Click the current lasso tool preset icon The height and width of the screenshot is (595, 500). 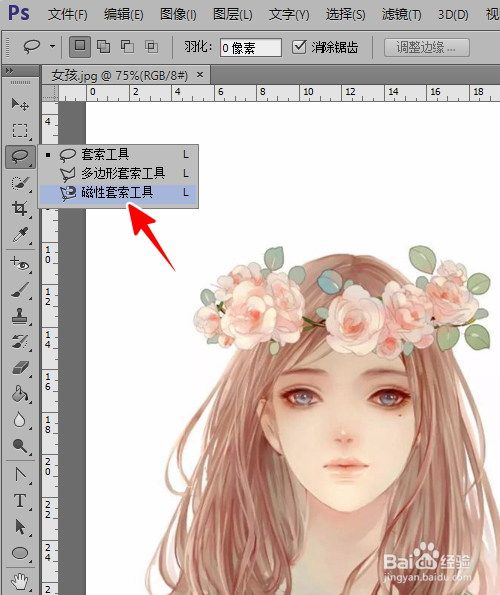(31, 47)
